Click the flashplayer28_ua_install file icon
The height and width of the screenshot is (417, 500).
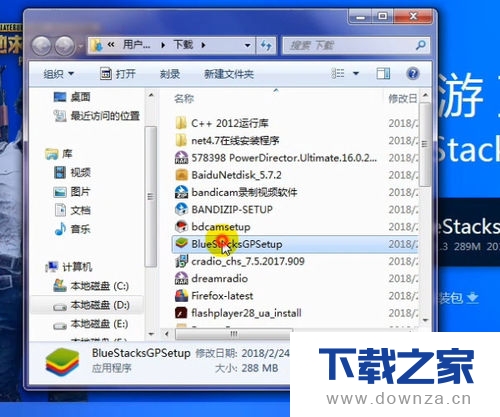point(181,313)
